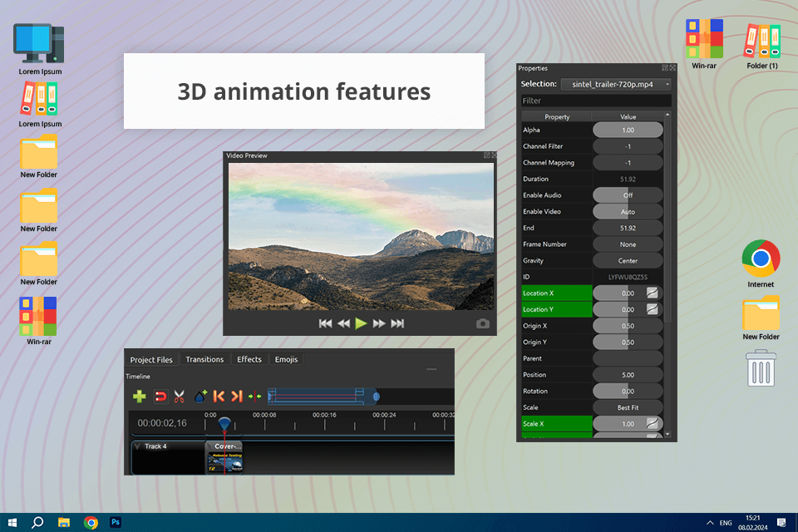Click the Rotation value 0.00
Viewport: 798px width, 532px height.
click(x=628, y=391)
